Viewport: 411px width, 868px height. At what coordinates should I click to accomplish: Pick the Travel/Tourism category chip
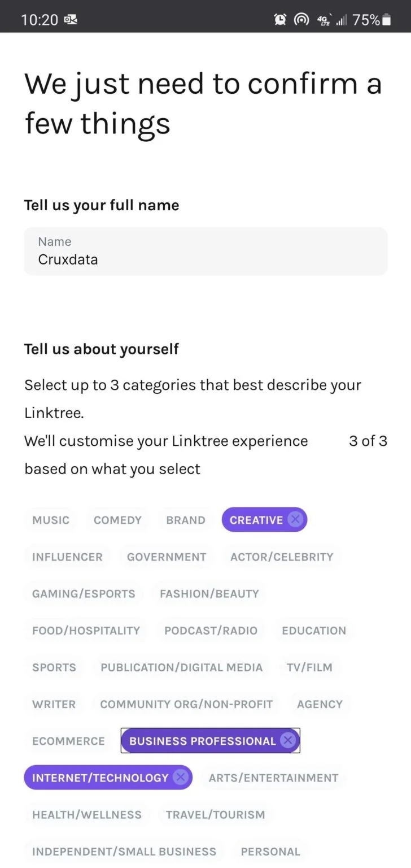[215, 814]
